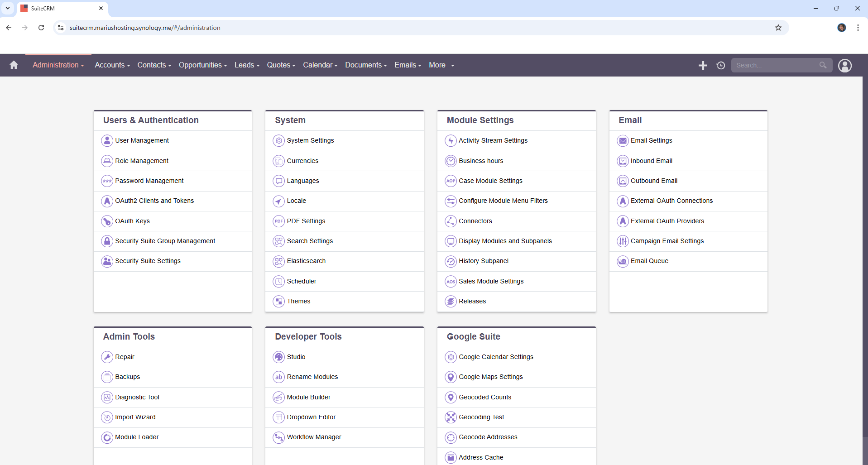Bookmark this page with star icon

pyautogui.click(x=778, y=28)
